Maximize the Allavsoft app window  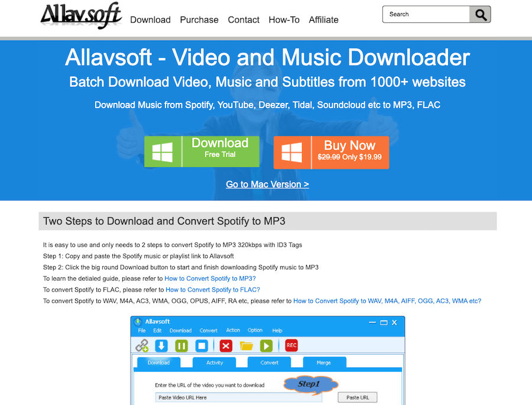coord(384,322)
